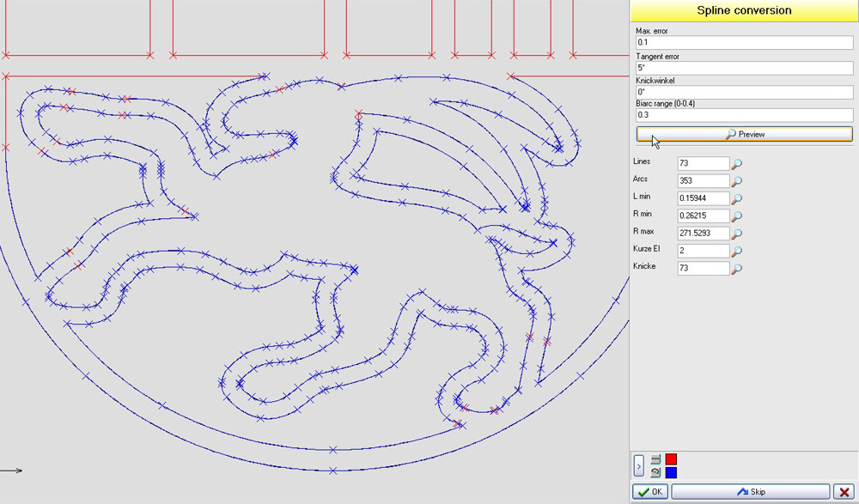
Task: Click the Spline conversion title bar
Action: point(745,10)
